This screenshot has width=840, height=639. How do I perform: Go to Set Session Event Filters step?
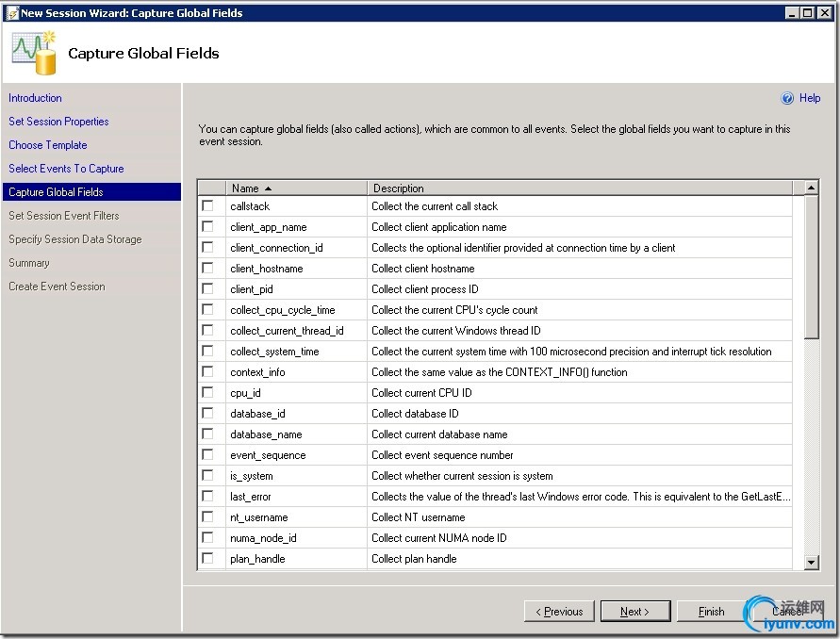tap(64, 216)
